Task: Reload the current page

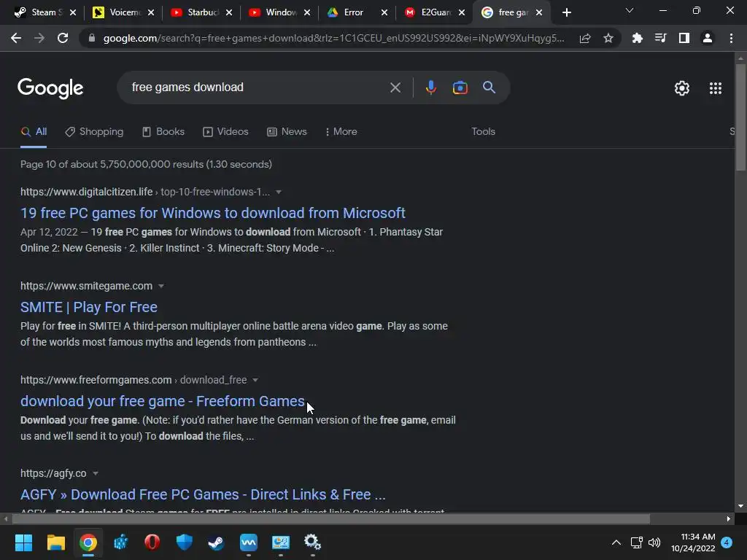Action: (x=63, y=38)
